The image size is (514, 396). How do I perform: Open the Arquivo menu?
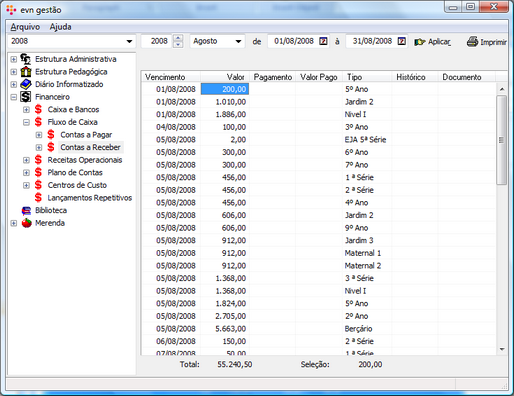[x=25, y=27]
